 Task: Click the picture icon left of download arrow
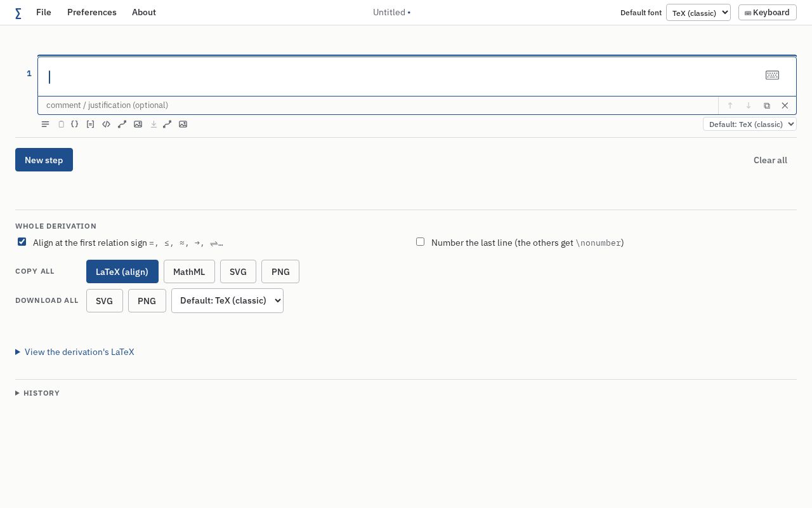coord(138,124)
